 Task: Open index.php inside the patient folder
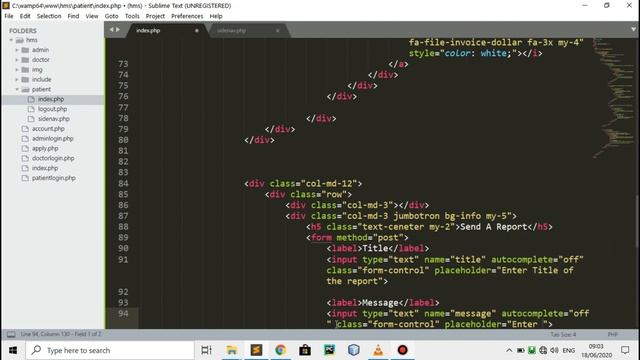[x=51, y=99]
